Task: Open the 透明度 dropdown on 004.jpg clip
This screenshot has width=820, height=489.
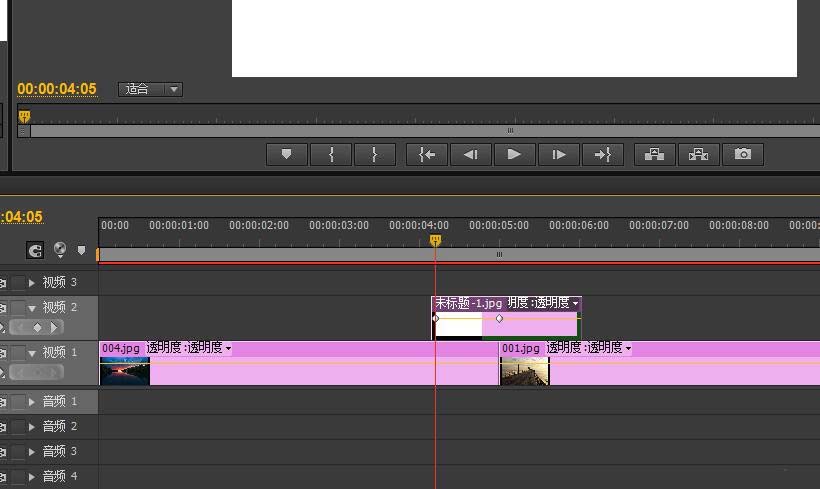Action: [x=228, y=348]
